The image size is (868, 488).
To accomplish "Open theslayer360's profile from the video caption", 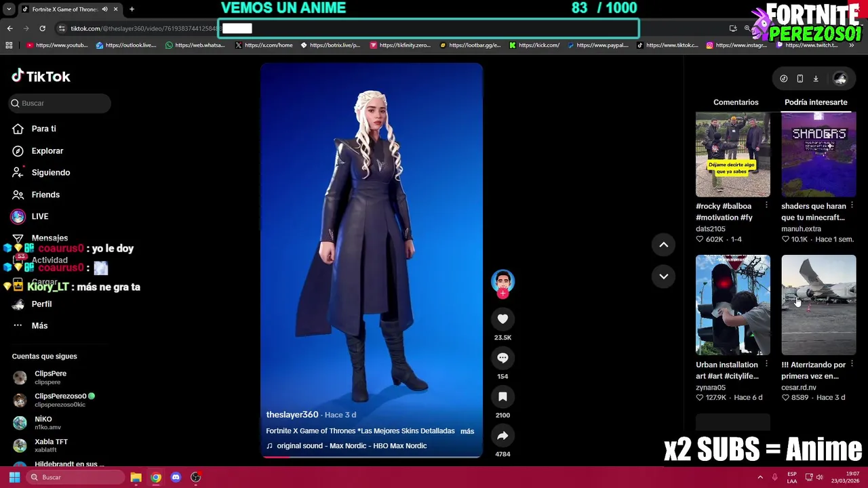I will 292,414.
